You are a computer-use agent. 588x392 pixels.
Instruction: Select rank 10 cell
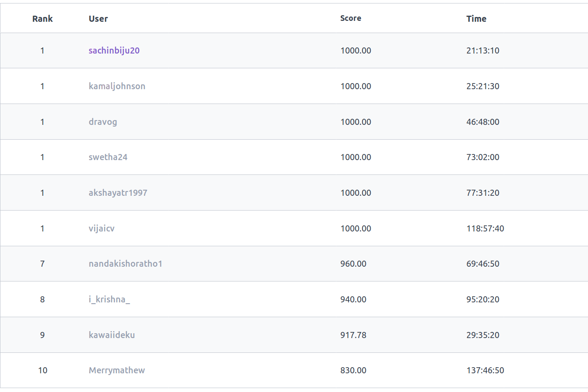(x=43, y=370)
